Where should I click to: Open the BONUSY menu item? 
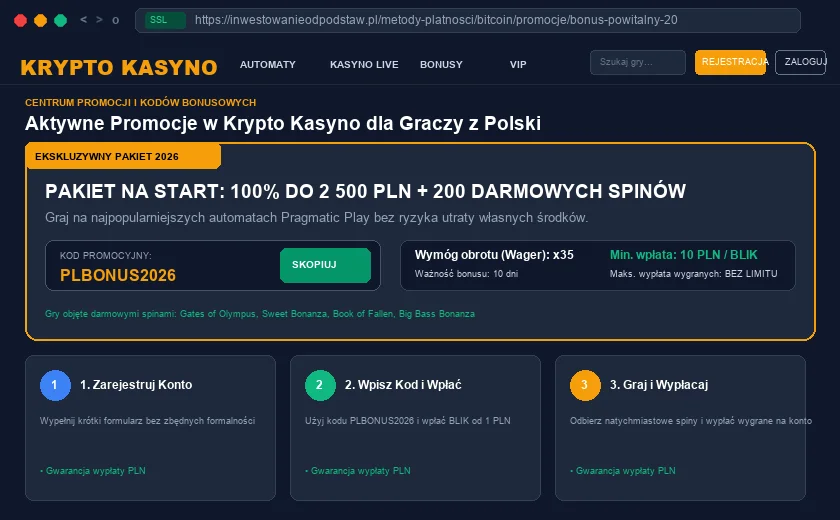coord(441,65)
